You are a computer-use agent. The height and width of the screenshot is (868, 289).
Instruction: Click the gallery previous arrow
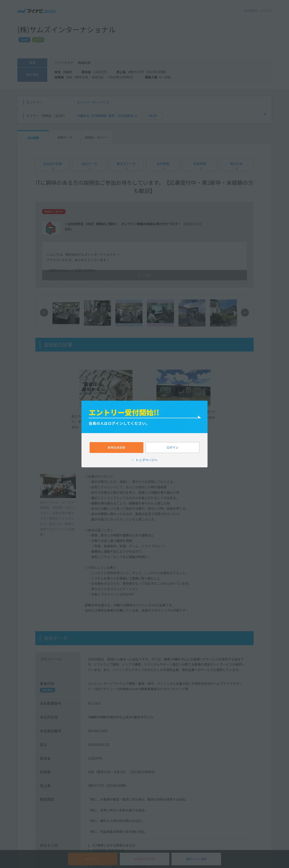[x=44, y=313]
